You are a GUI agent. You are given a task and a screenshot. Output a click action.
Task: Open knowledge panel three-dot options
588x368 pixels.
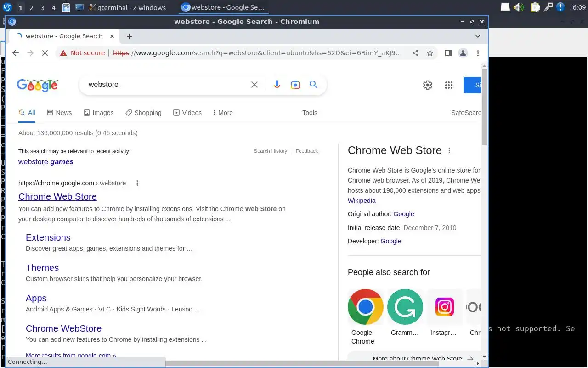449,150
